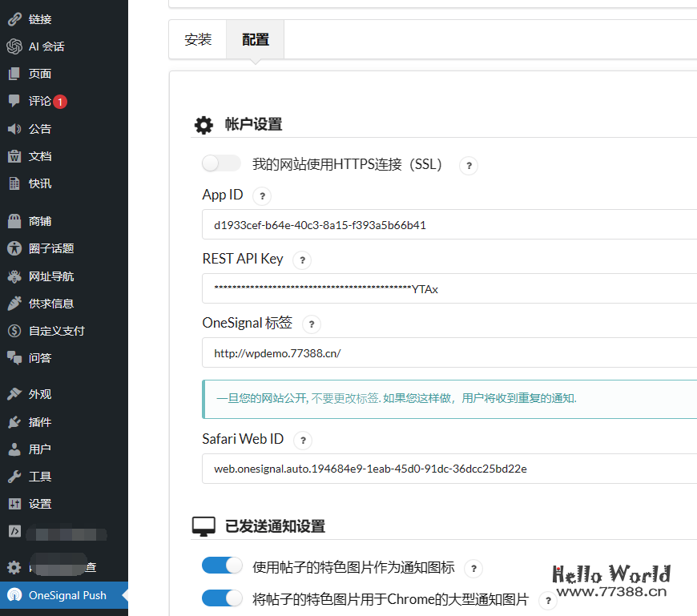
Task: Click the 用户 person icon
Action: click(x=14, y=449)
